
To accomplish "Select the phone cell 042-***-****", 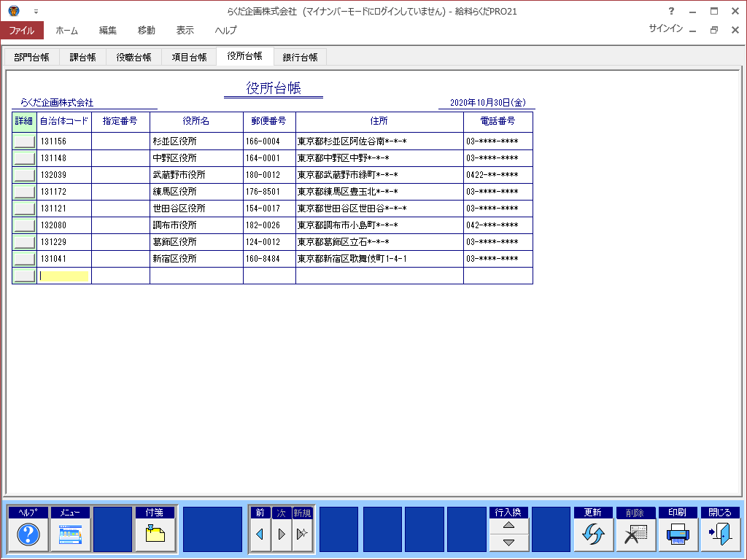I will point(498,225).
